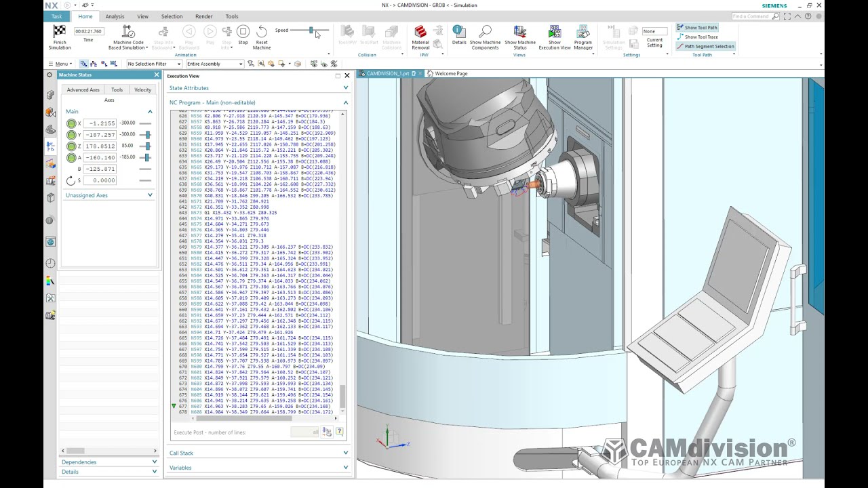Open the Render ribbon tab

point(203,16)
